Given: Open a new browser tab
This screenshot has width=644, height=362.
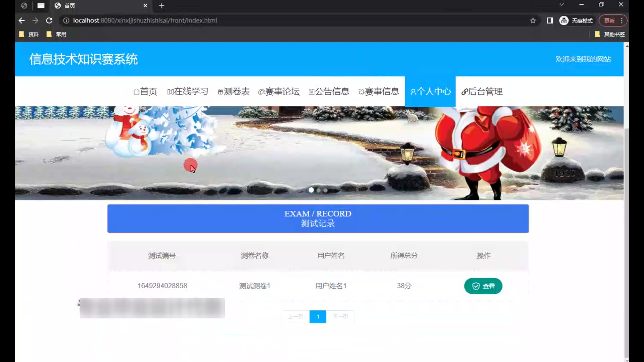Looking at the screenshot, I should [162, 6].
